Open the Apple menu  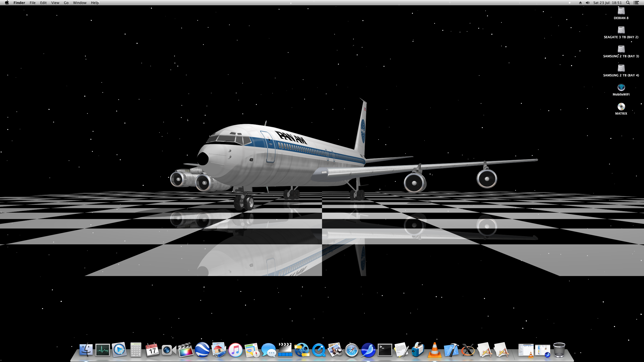(x=7, y=3)
